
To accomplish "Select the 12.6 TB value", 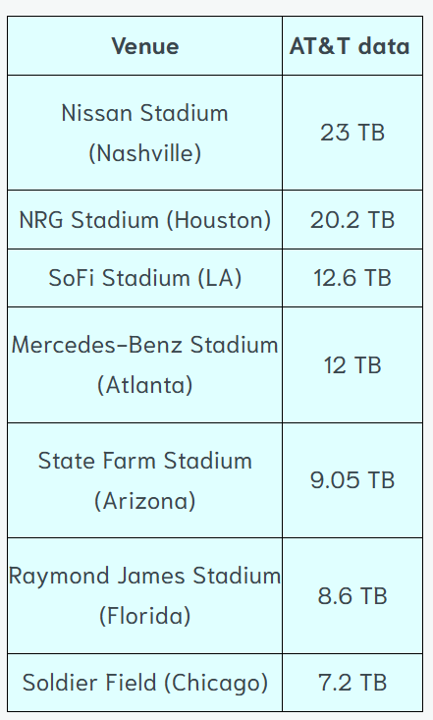I will tap(352, 278).
